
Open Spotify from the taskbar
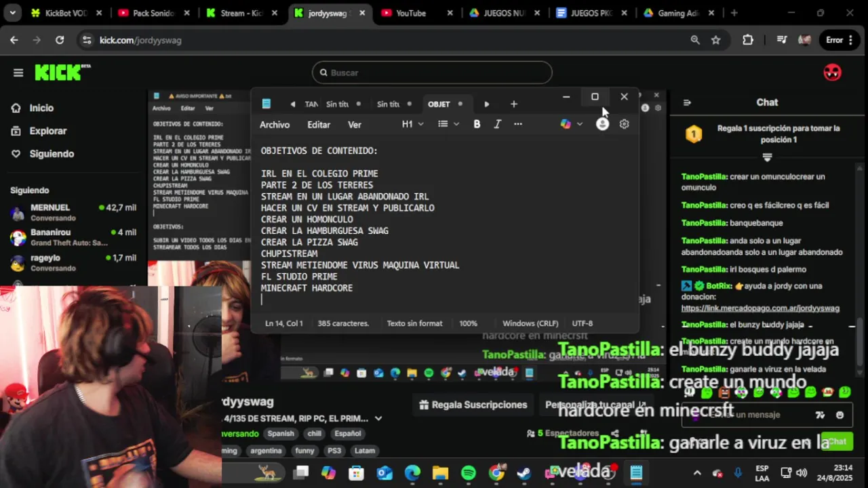469,473
